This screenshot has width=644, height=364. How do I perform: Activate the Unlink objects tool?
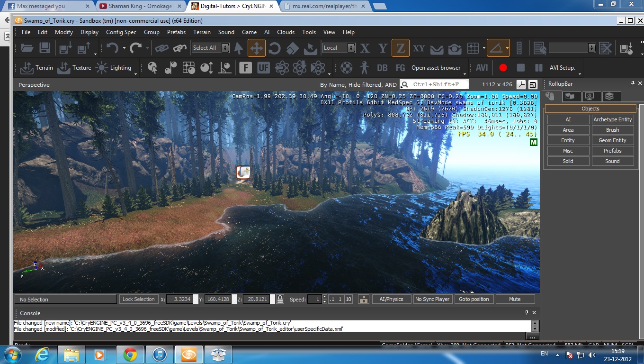pos(180,48)
